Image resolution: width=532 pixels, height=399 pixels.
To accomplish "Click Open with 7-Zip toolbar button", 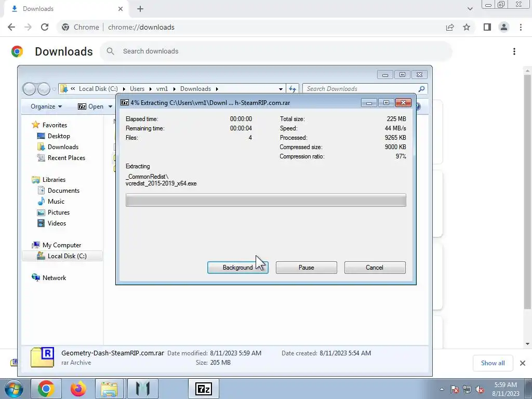I will click(x=91, y=107).
